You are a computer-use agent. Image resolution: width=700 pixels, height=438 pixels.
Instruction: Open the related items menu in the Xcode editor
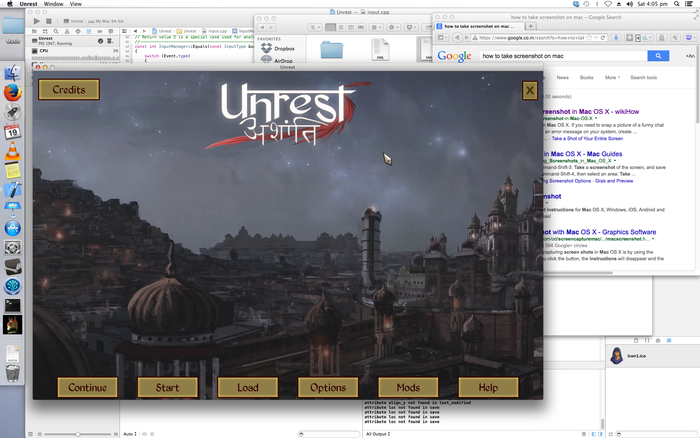coord(125,31)
